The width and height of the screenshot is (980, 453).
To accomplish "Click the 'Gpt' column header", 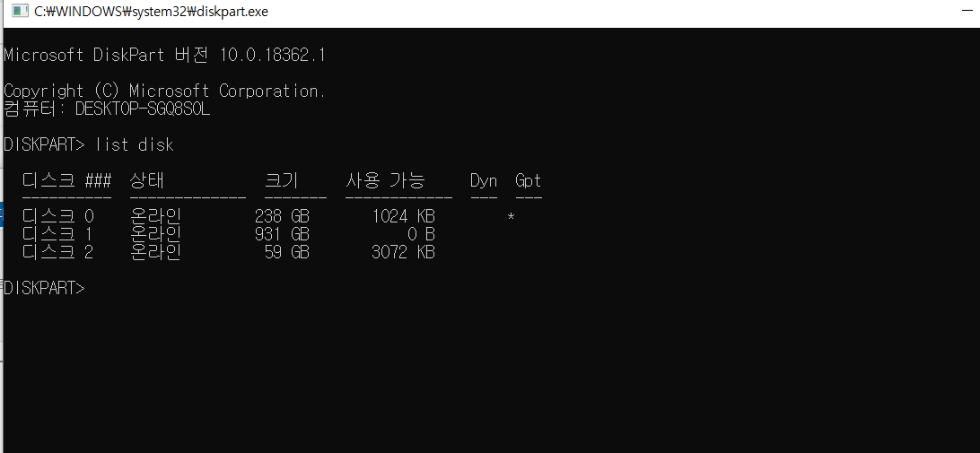I will [x=529, y=181].
